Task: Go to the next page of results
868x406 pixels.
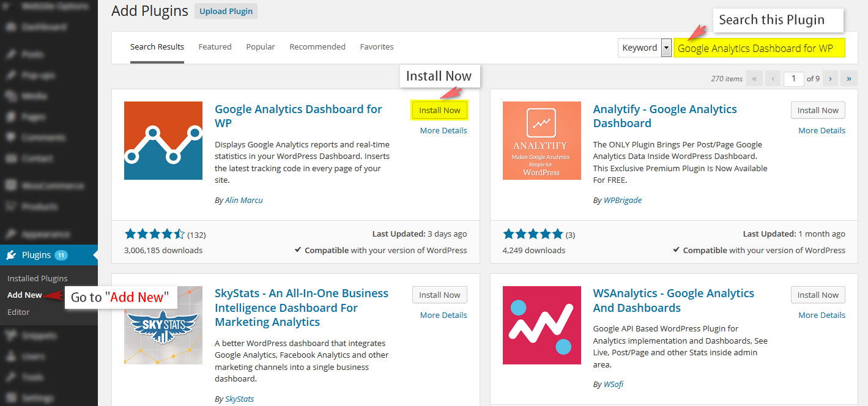Action: pos(830,79)
